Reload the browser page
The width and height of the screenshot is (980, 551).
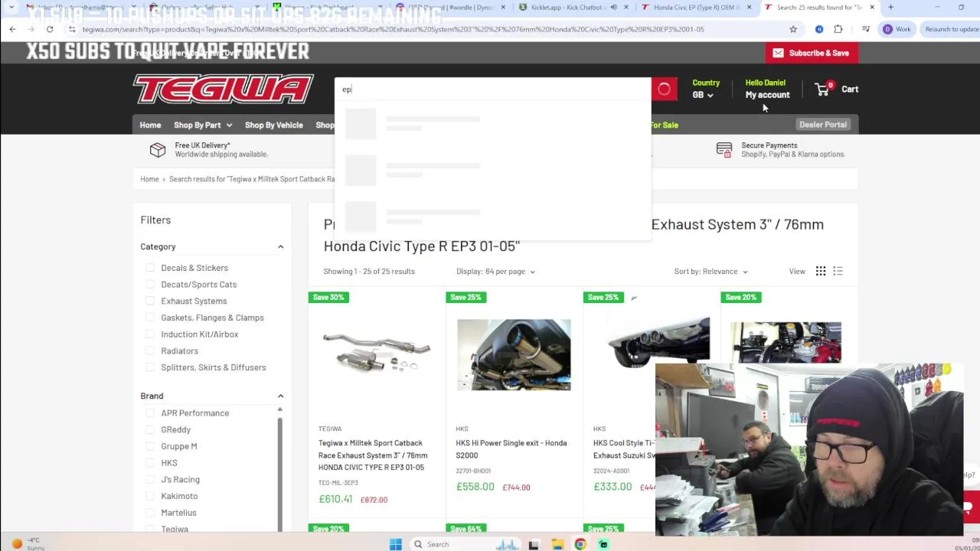[x=50, y=29]
